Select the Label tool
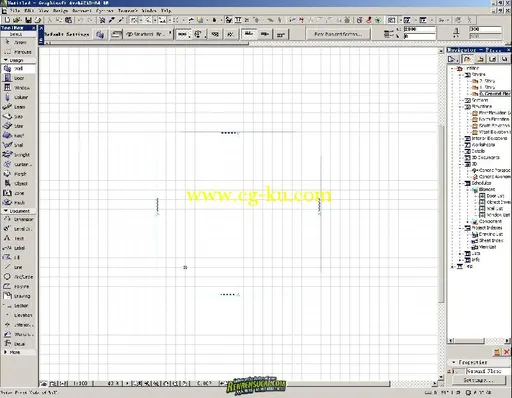The width and height of the screenshot is (512, 398). 19,248
